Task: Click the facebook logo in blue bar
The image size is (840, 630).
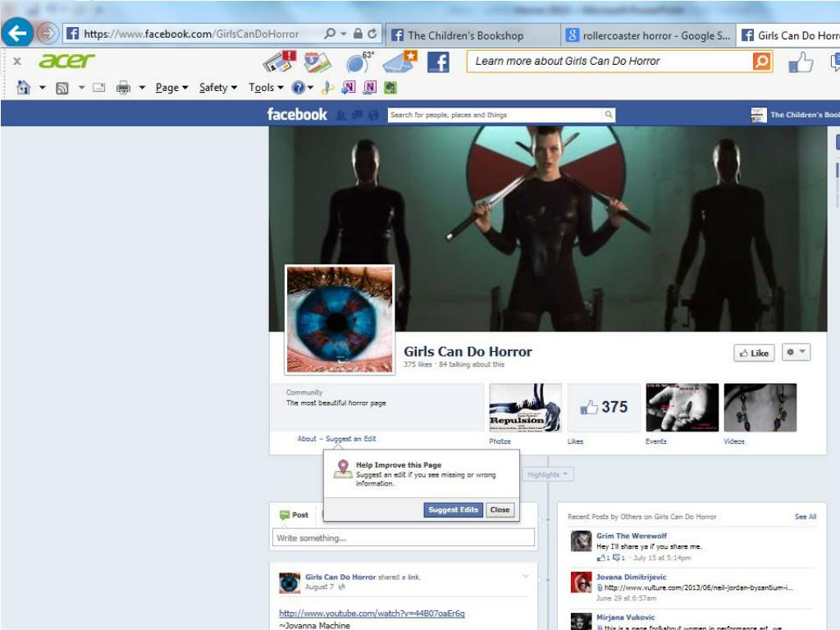Action: tap(297, 114)
